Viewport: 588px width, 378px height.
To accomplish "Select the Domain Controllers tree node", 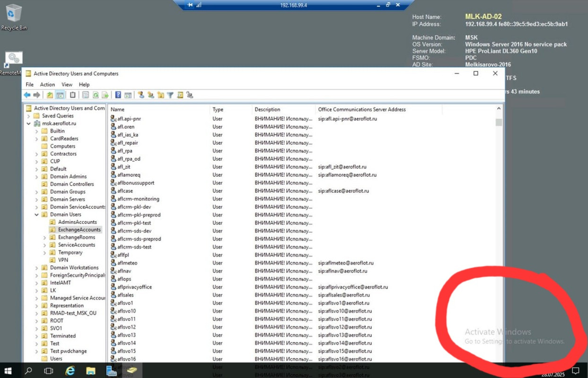I will pos(72,184).
